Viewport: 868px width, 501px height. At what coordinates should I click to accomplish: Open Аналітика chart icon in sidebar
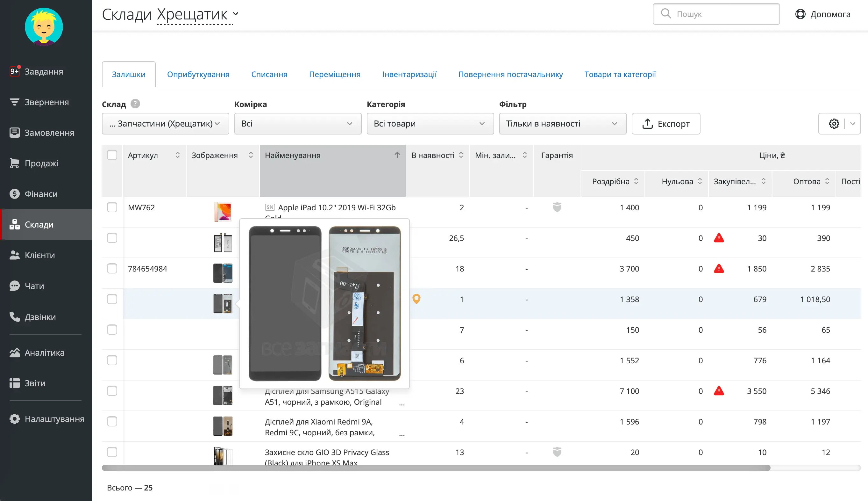14,352
